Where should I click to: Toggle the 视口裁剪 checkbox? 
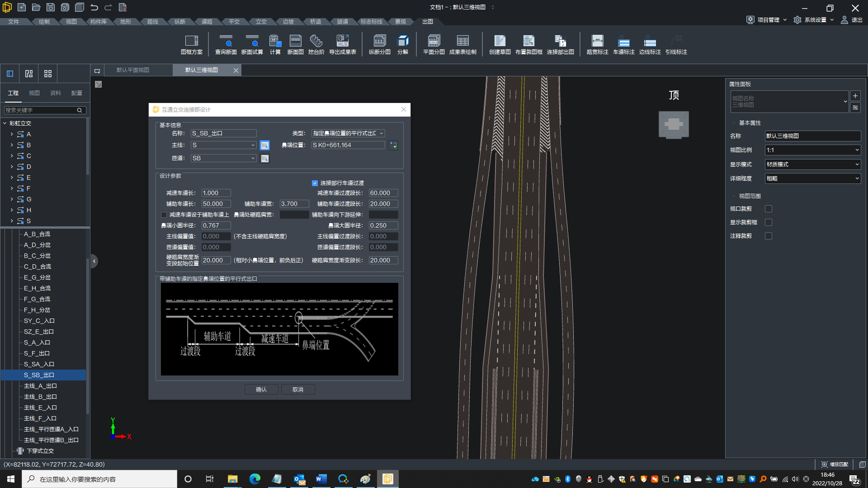769,209
